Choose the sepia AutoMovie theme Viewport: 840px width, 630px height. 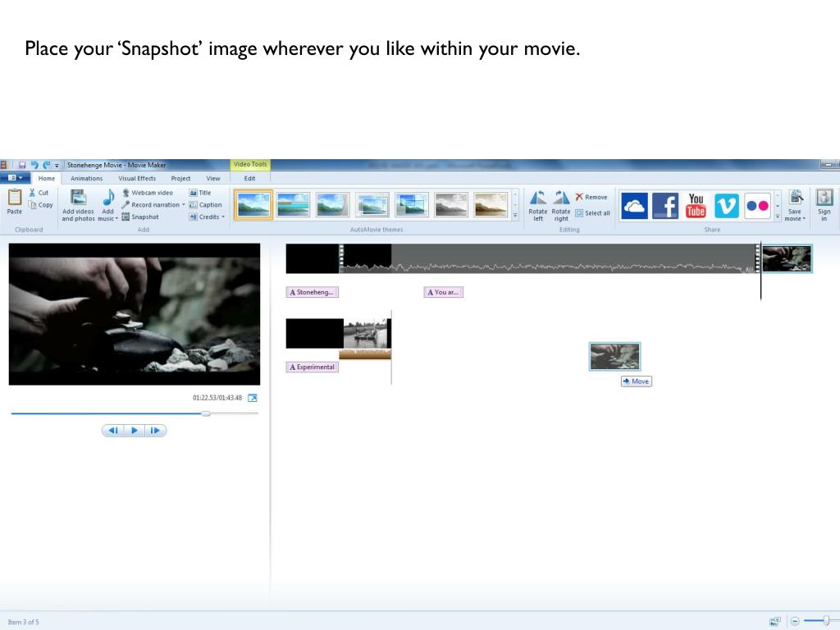tap(491, 205)
